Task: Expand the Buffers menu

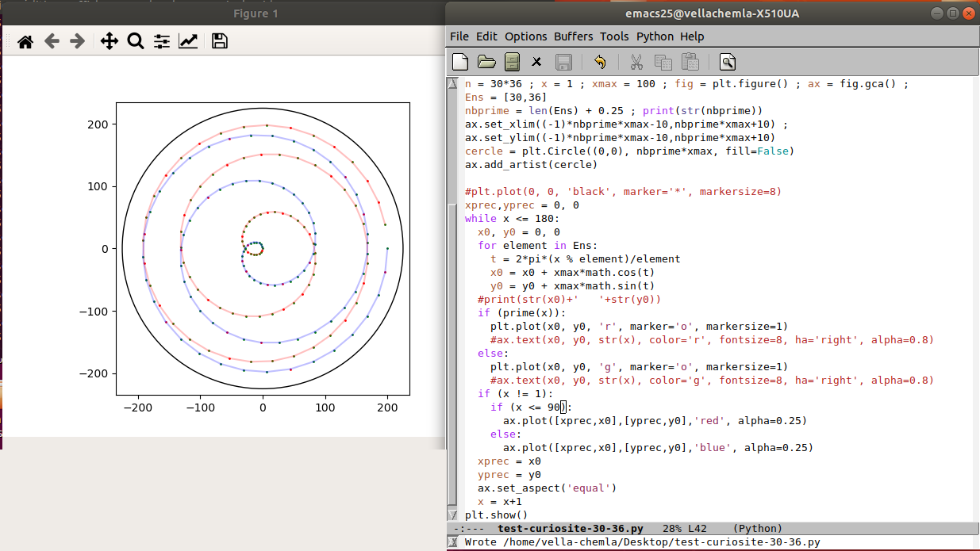Action: [x=573, y=36]
